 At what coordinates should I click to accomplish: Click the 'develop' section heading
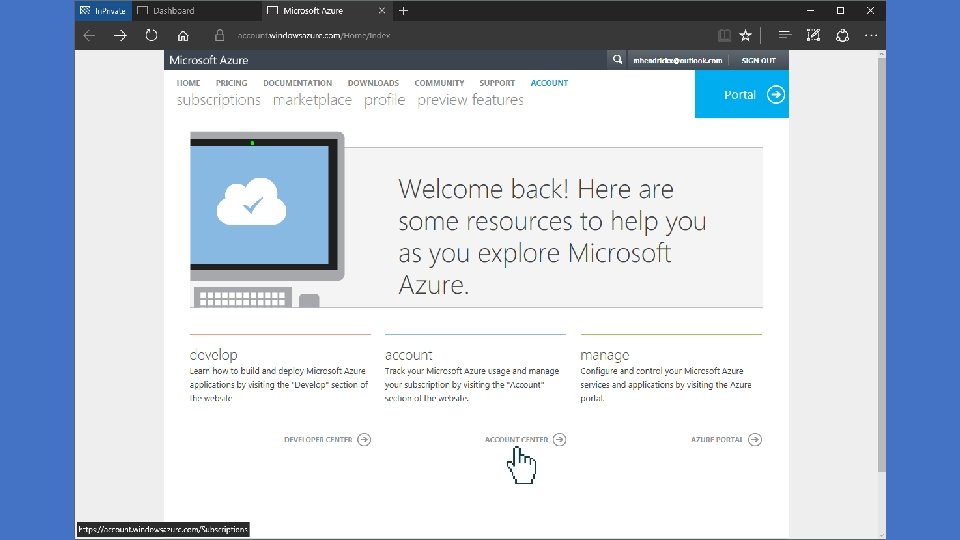[214, 354]
